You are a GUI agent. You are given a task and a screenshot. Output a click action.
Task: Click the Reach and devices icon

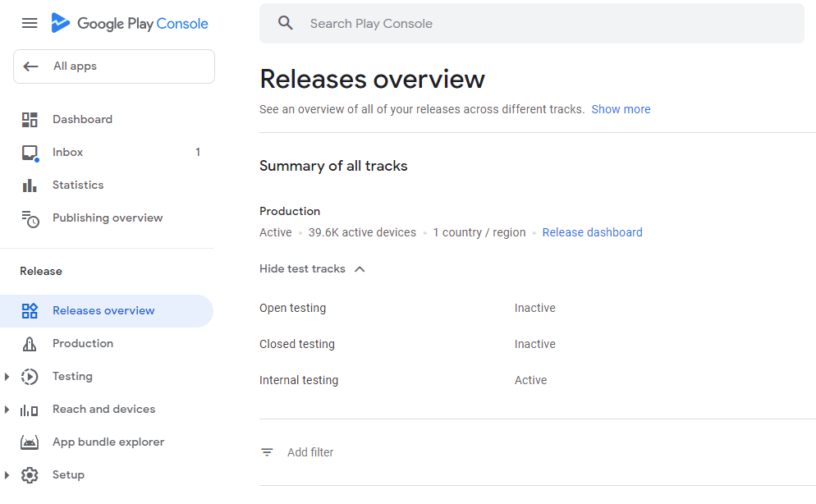coord(30,410)
